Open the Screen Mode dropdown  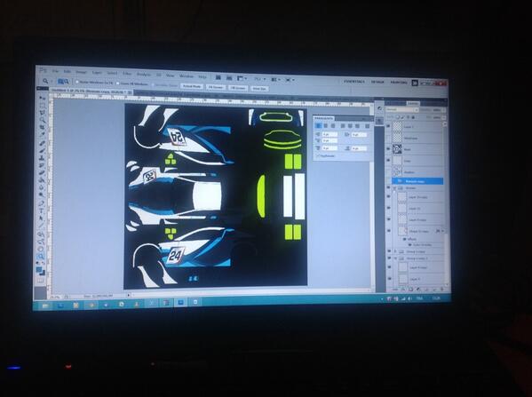[x=290, y=80]
